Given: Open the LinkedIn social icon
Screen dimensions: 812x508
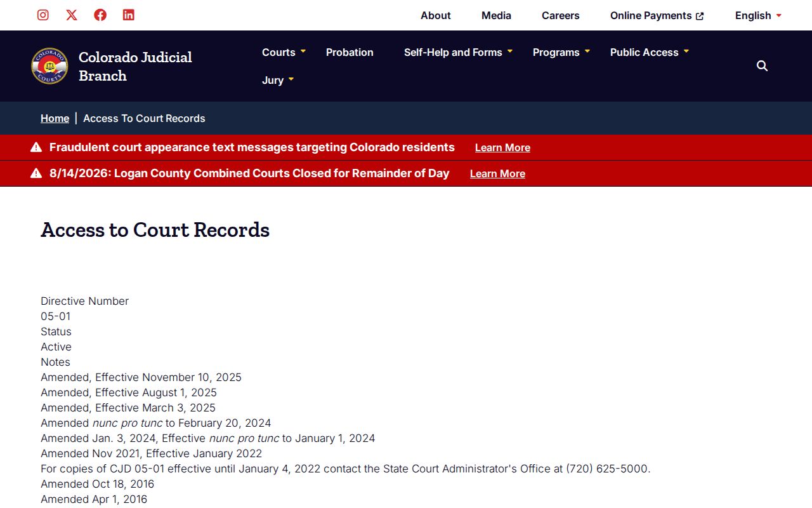Looking at the screenshot, I should 129,15.
